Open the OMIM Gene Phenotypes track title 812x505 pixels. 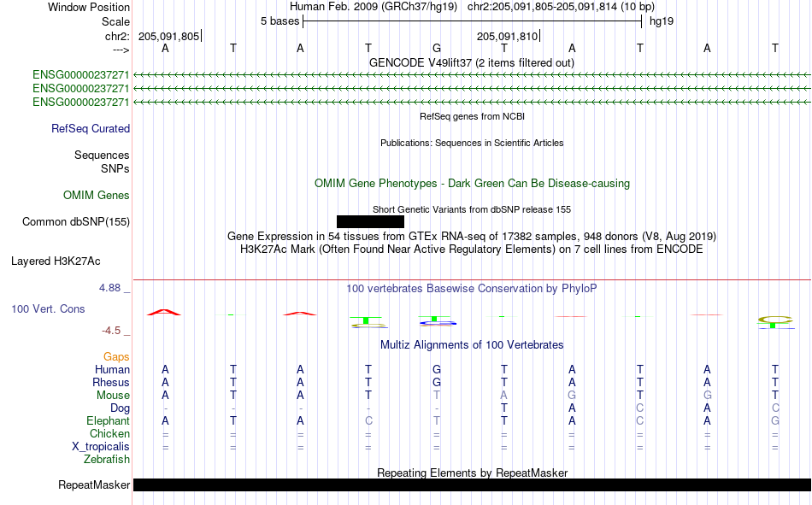pyautogui.click(x=473, y=184)
